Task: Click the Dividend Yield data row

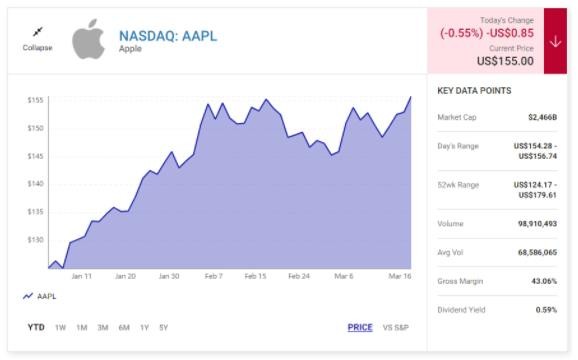Action: [x=497, y=310]
